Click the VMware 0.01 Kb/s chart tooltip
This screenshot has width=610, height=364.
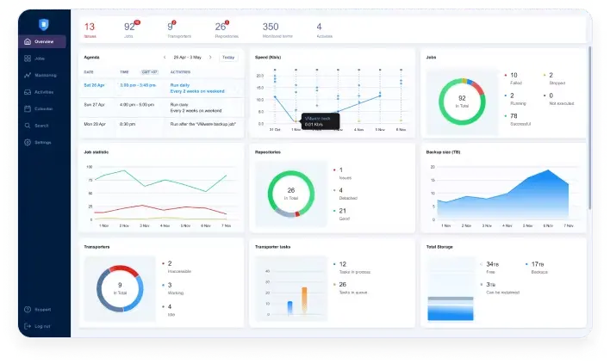[321, 121]
